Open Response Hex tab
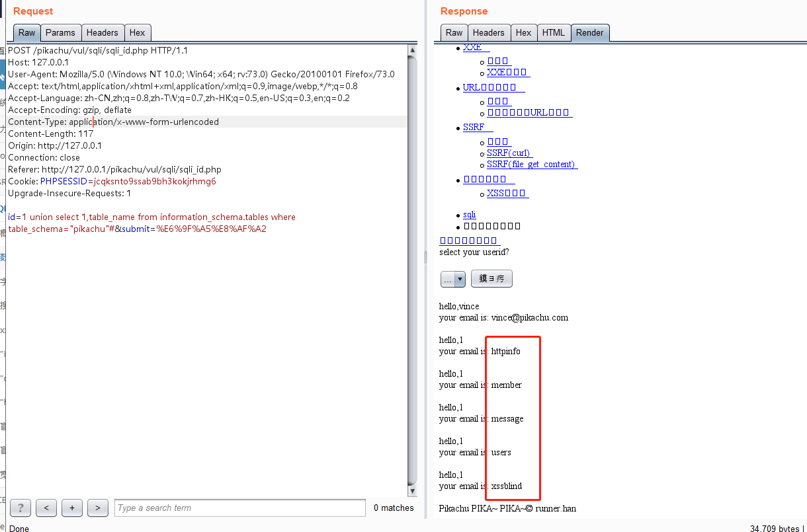The height and width of the screenshot is (532, 807). [523, 32]
